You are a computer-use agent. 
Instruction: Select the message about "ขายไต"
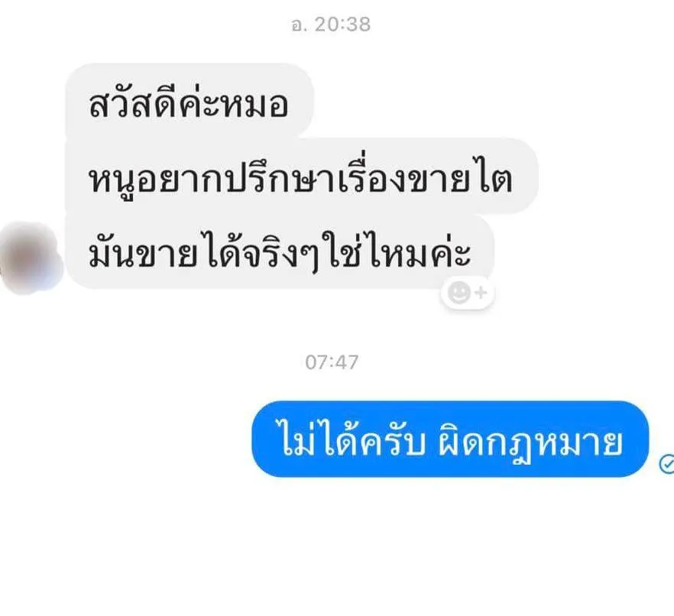click(x=301, y=177)
